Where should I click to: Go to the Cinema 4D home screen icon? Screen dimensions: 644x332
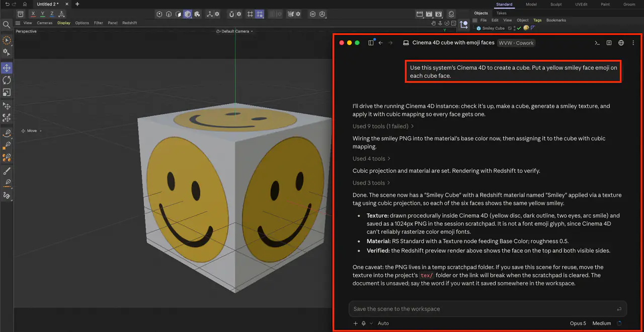tap(25, 4)
